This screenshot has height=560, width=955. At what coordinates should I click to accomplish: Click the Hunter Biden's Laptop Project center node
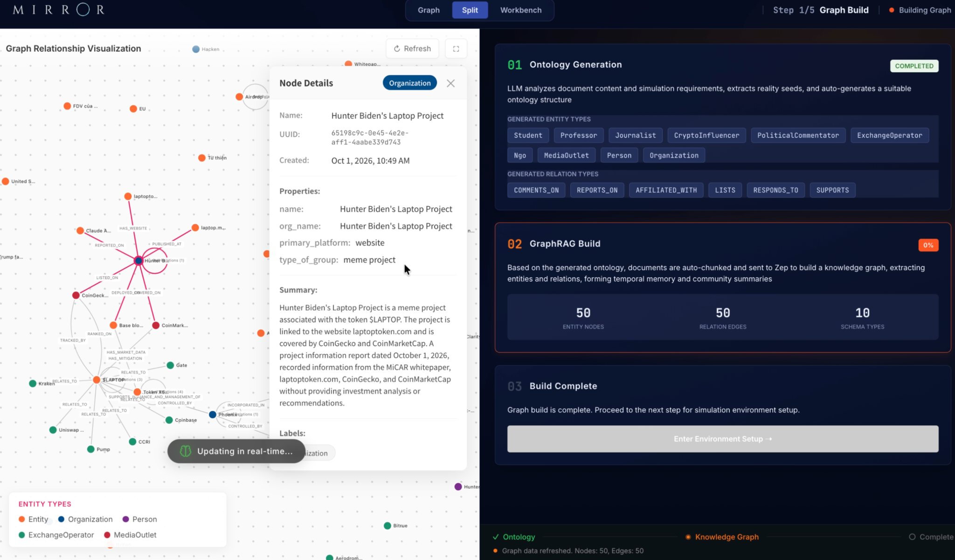click(x=138, y=261)
